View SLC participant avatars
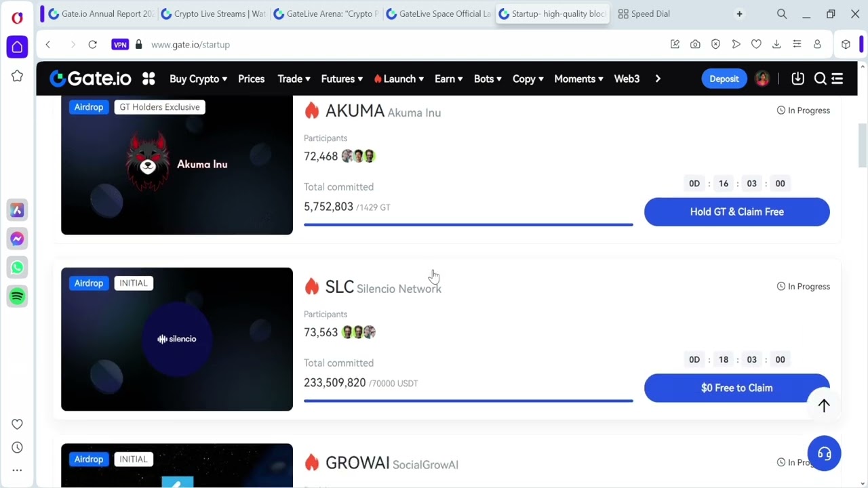 (358, 332)
